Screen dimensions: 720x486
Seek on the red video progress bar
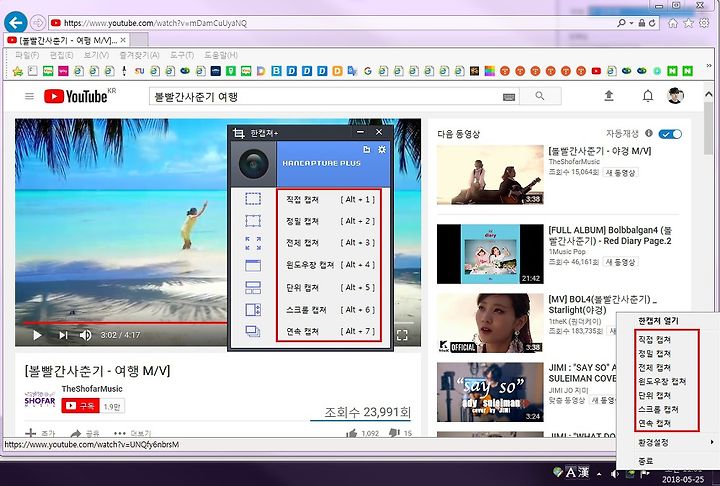(125, 323)
